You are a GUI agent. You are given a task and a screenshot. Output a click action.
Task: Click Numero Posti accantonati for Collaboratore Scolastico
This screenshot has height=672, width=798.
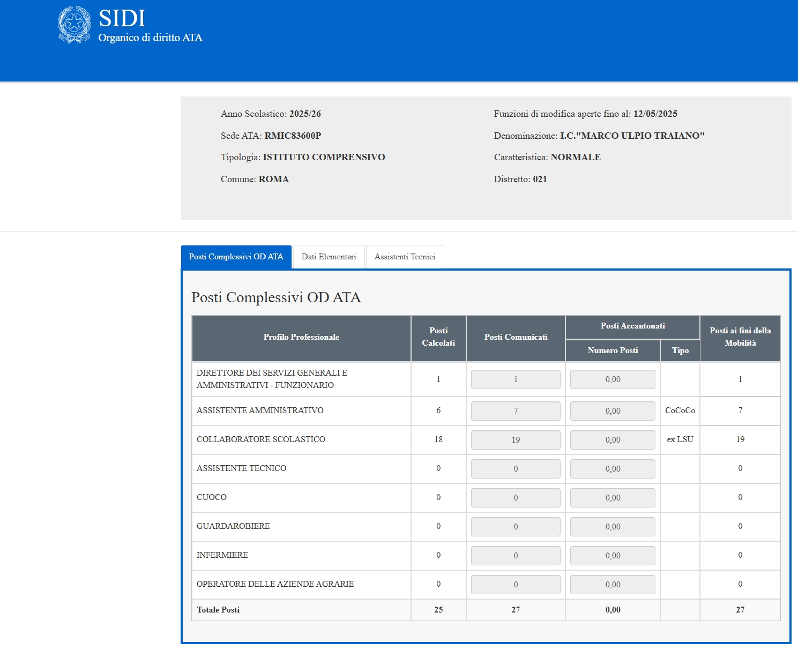point(613,440)
